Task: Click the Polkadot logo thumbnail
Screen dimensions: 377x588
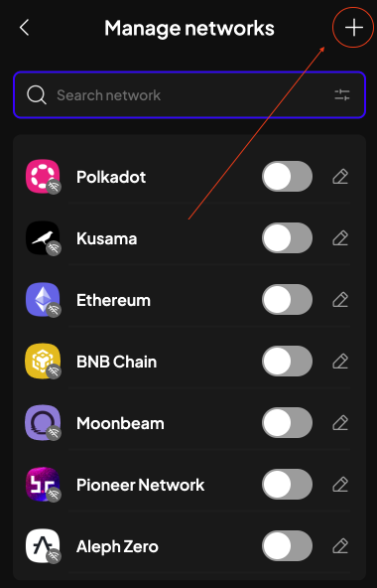Action: tap(43, 177)
